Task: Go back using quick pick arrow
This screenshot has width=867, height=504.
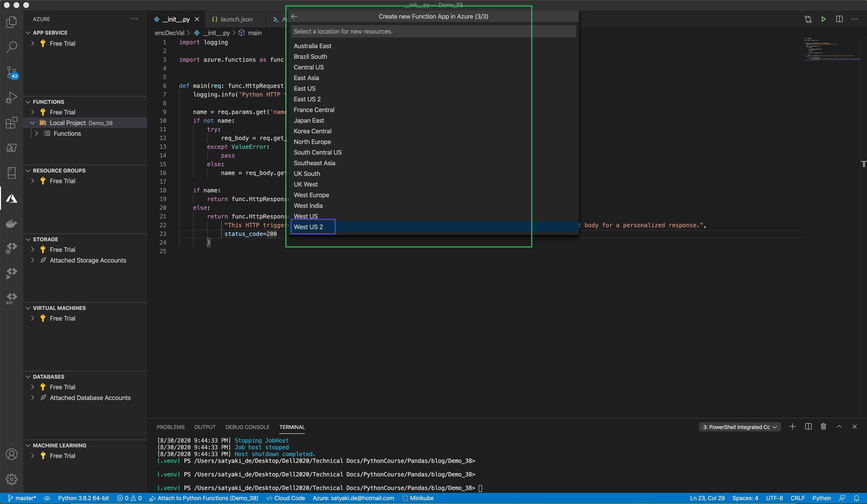Action: pos(294,16)
